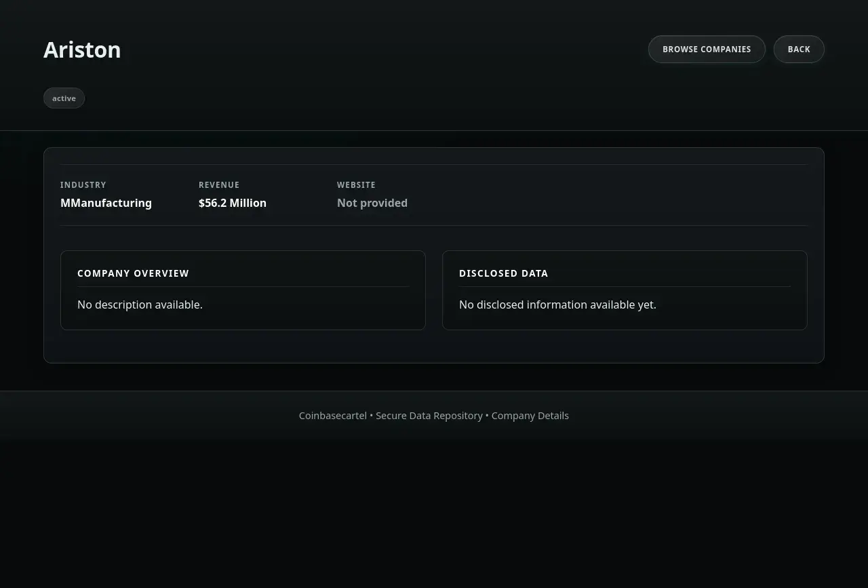The height and width of the screenshot is (588, 868).
Task: Click the active status badge
Action: 64,98
